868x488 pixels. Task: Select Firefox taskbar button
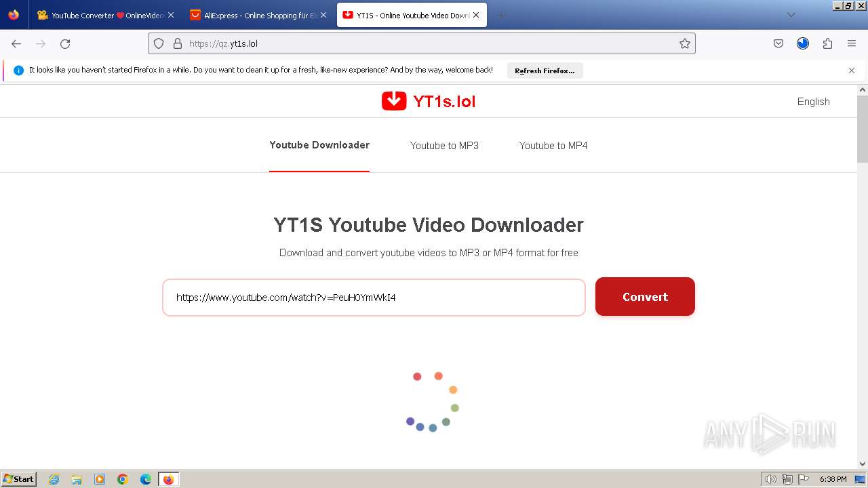[x=168, y=479]
